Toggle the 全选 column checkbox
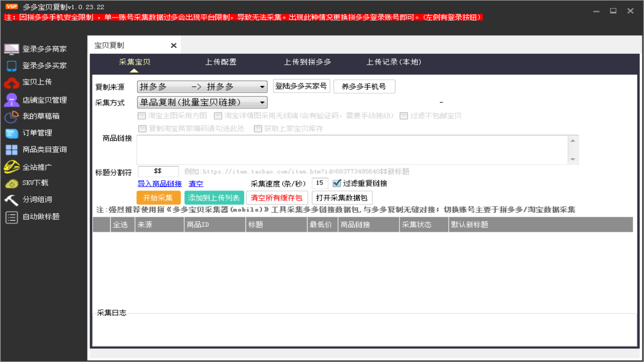This screenshot has width=644, height=362. (122, 224)
